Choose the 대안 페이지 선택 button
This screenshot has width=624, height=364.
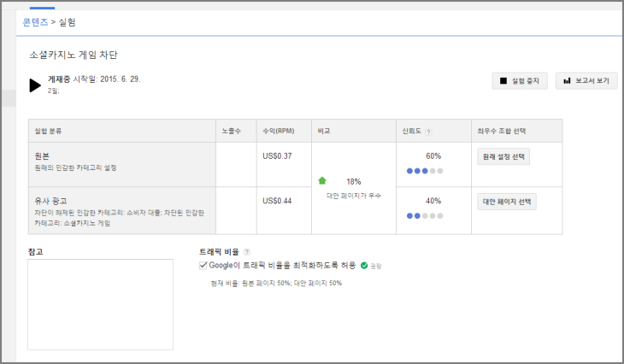pos(507,202)
